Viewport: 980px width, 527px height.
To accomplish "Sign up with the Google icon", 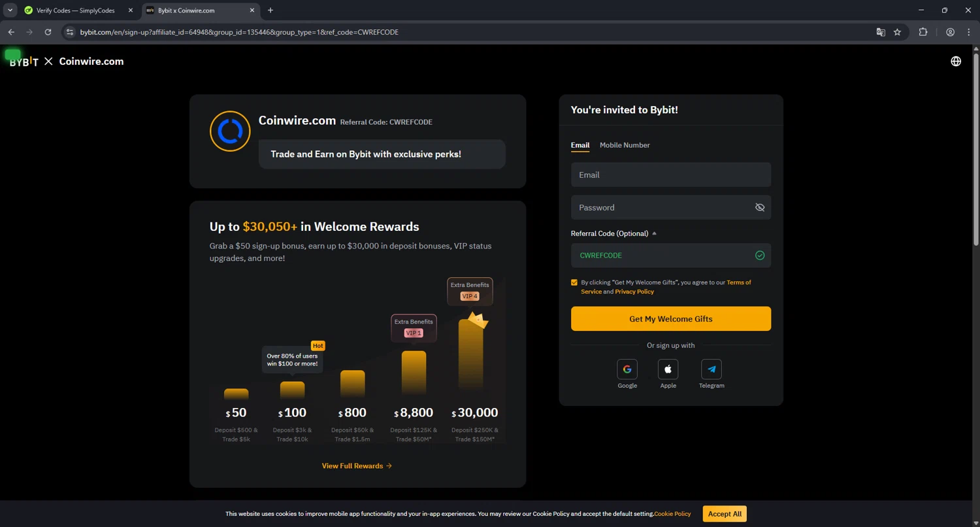I will point(627,369).
